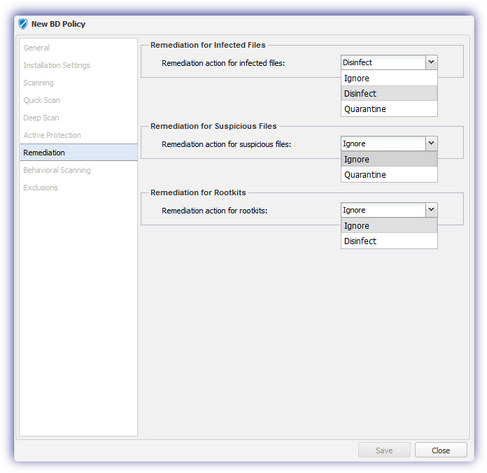Open the General settings page

pyautogui.click(x=36, y=48)
